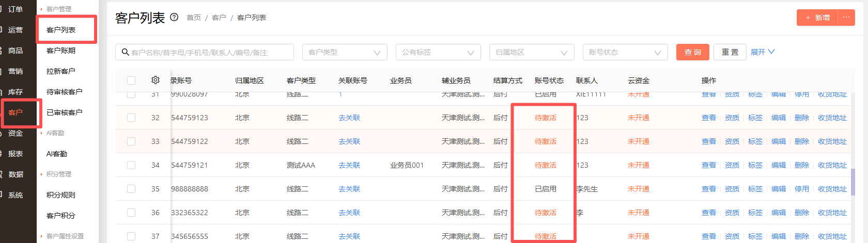Open 报表 in main sidebar
Image resolution: width=868 pixels, height=243 pixels.
(16, 154)
